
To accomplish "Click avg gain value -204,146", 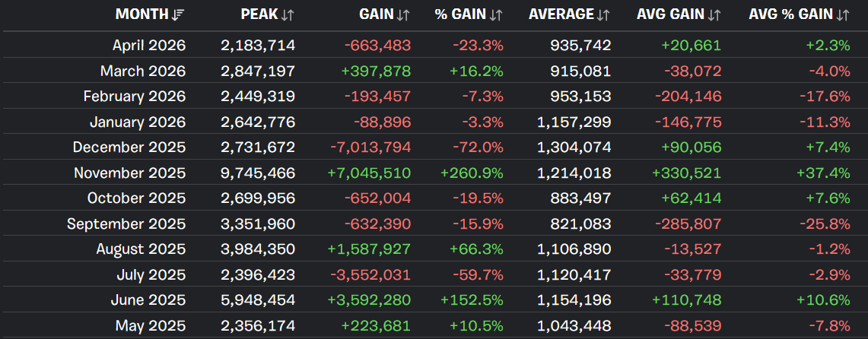I will tap(688, 97).
